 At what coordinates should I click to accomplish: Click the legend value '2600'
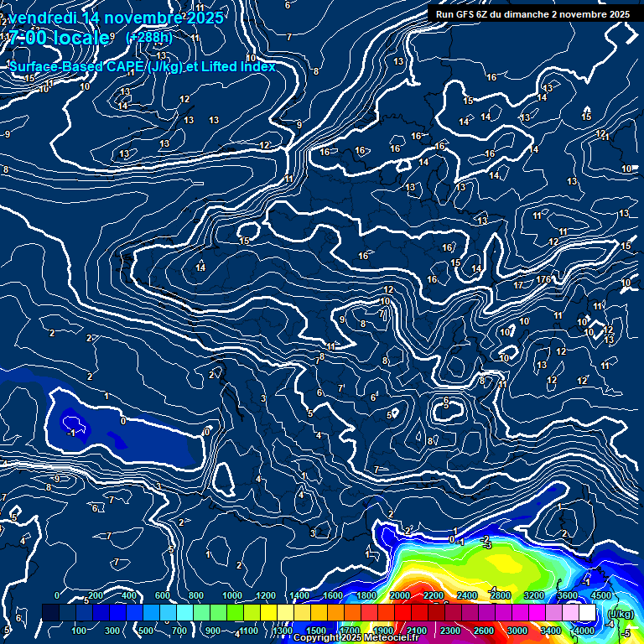tap(484, 631)
